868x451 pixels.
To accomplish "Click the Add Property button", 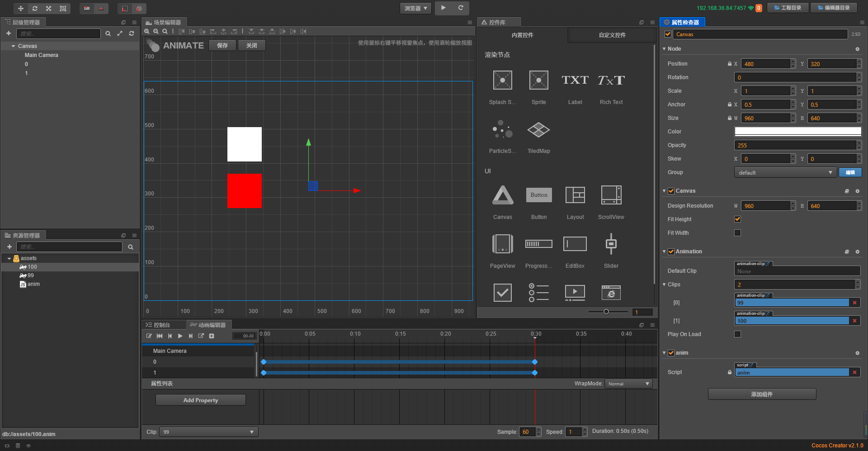I will coord(201,400).
